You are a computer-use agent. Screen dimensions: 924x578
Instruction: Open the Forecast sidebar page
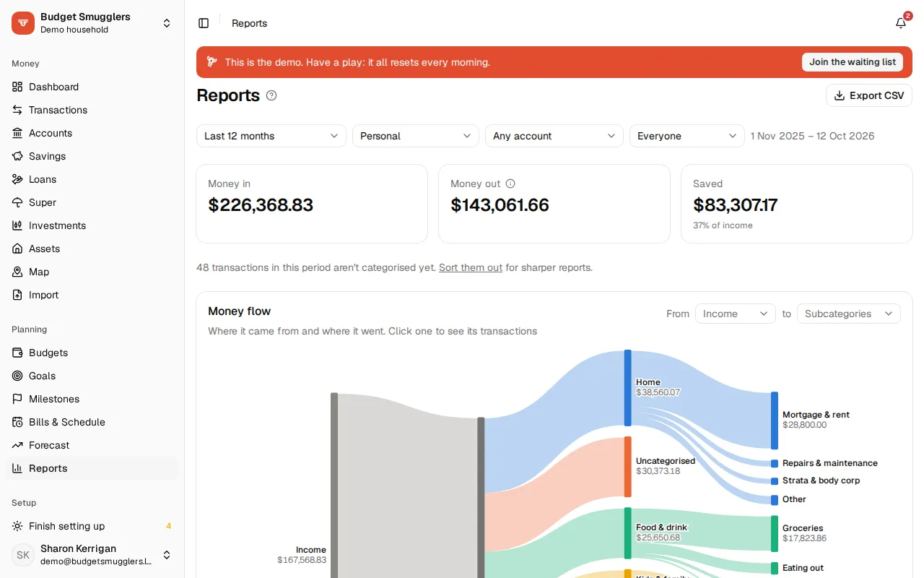[92, 445]
